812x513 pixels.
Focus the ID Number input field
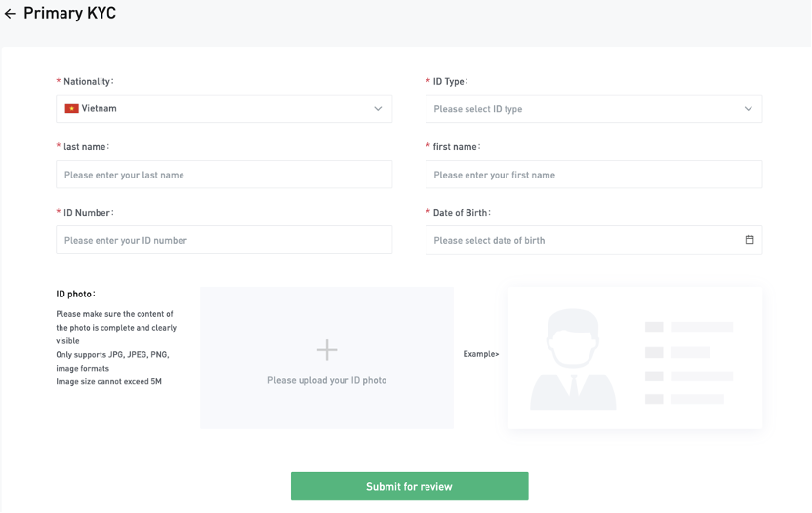click(x=224, y=240)
